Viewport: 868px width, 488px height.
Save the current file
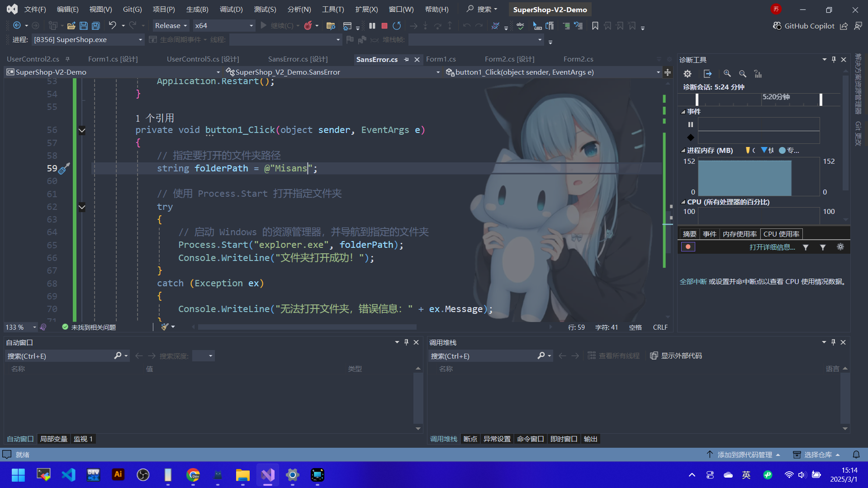click(x=84, y=26)
